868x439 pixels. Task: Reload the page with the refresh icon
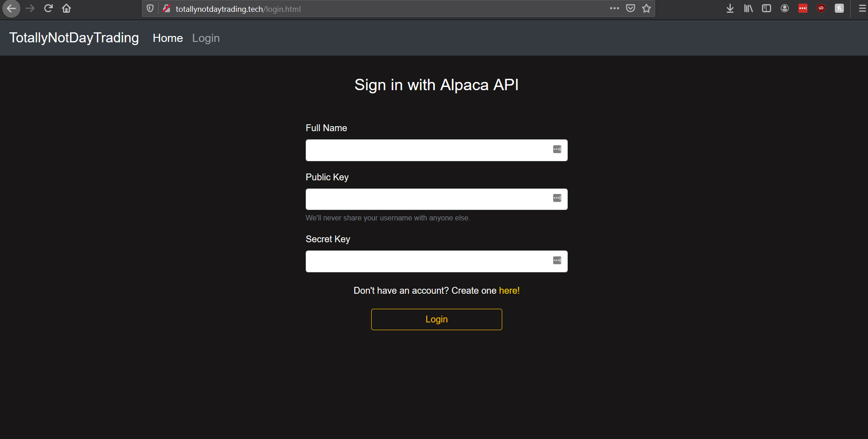point(48,9)
